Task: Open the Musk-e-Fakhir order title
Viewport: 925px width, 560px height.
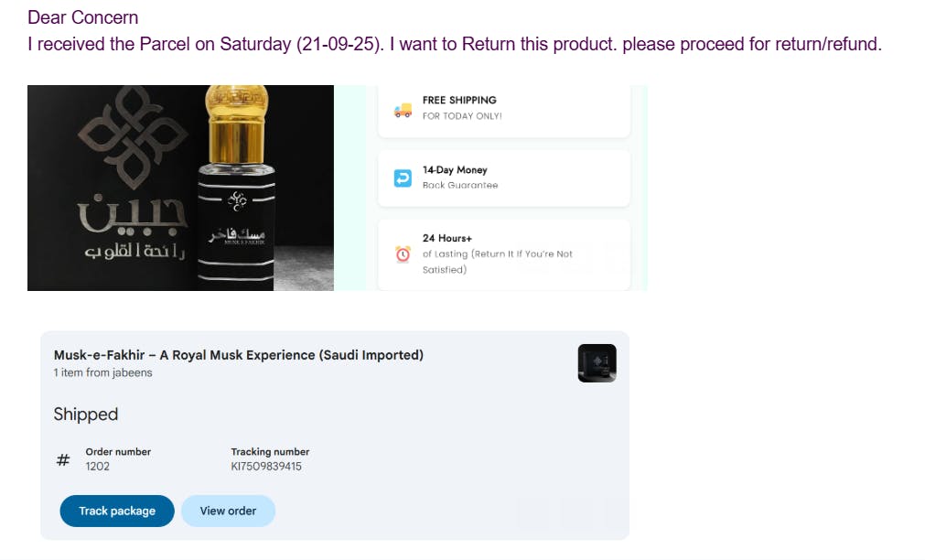Action: [238, 355]
